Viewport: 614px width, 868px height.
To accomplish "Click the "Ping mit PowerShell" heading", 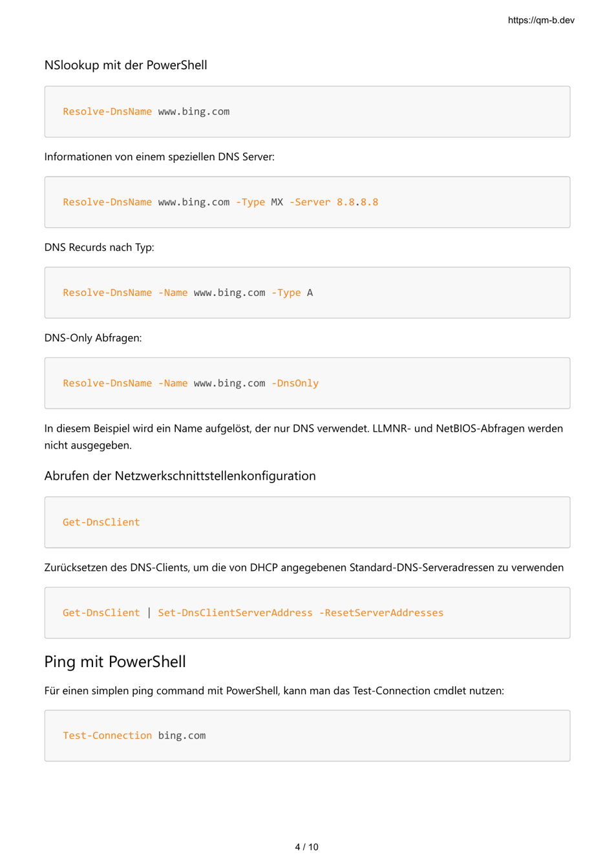I will click(114, 662).
